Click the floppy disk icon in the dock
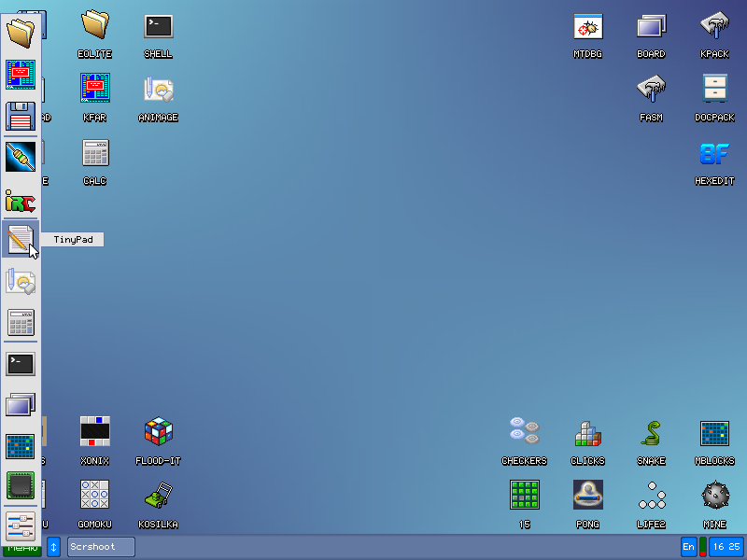 click(x=21, y=116)
